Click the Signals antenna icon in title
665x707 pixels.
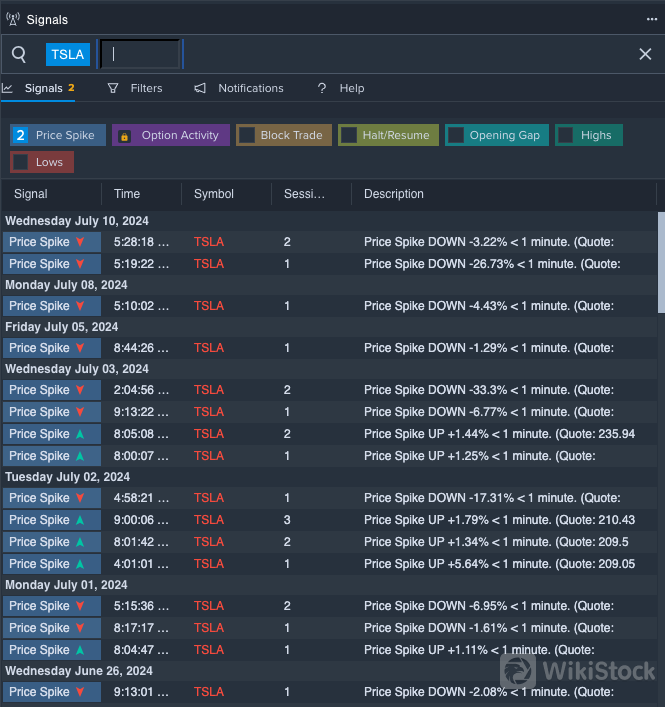13,19
